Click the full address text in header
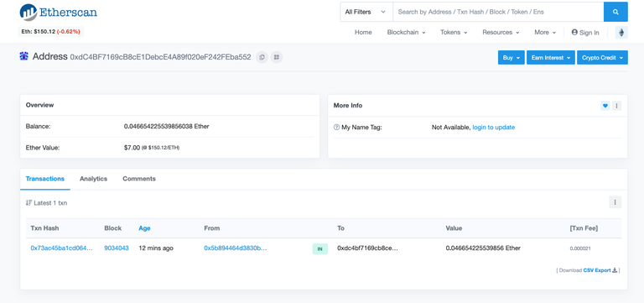The height and width of the screenshot is (303, 644). (x=161, y=57)
